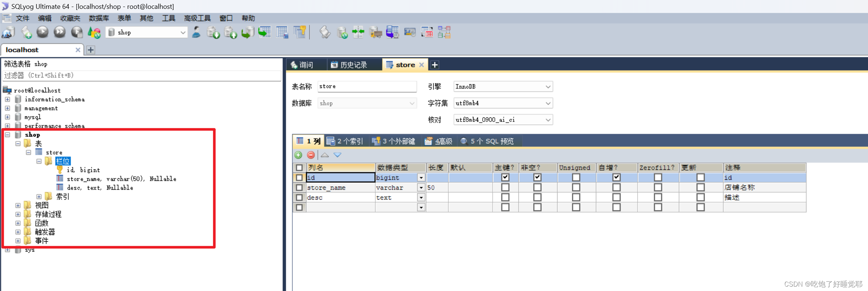This screenshot has height=291, width=868.
Task: Click the table icon with green arrow
Action: click(x=265, y=32)
